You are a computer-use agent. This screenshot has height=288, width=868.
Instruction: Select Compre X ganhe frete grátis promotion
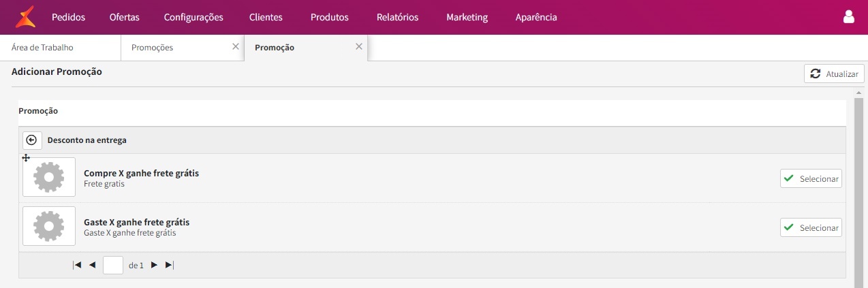click(811, 178)
